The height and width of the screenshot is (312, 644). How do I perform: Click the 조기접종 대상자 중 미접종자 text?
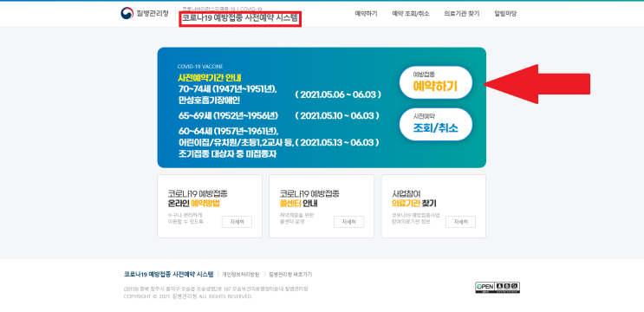pos(228,154)
